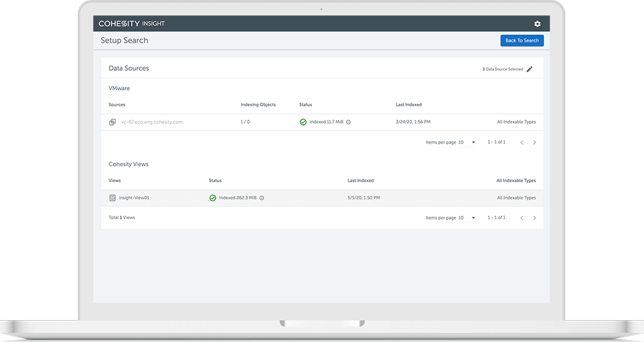Click the Views column header
The height and width of the screenshot is (342, 644).
point(115,180)
